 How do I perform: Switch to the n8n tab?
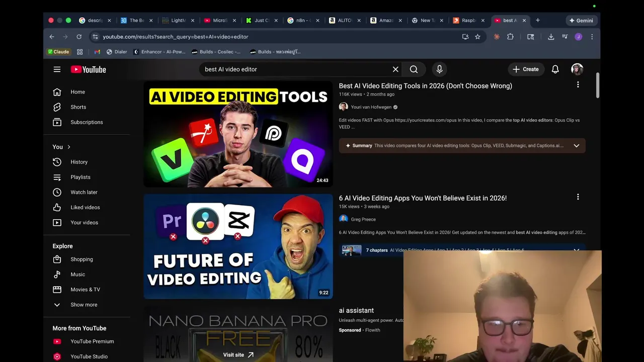coord(302,21)
